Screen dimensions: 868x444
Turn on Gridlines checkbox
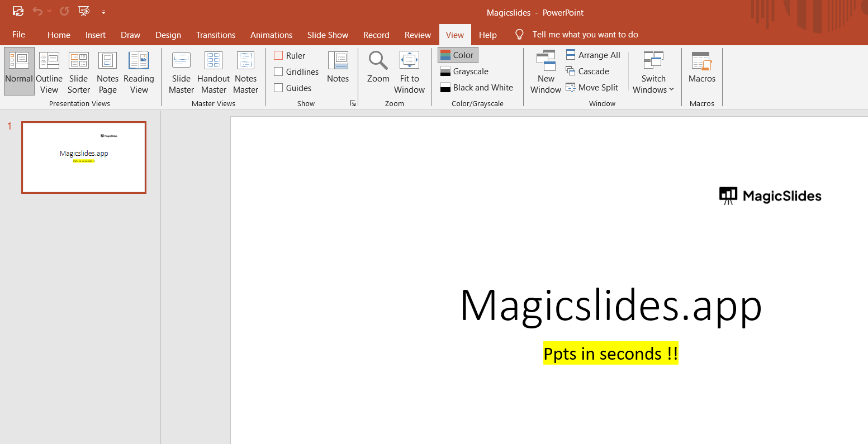[x=278, y=71]
